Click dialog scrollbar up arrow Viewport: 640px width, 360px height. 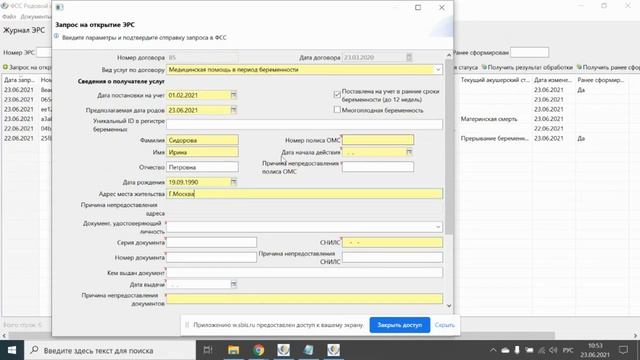tap(449, 55)
